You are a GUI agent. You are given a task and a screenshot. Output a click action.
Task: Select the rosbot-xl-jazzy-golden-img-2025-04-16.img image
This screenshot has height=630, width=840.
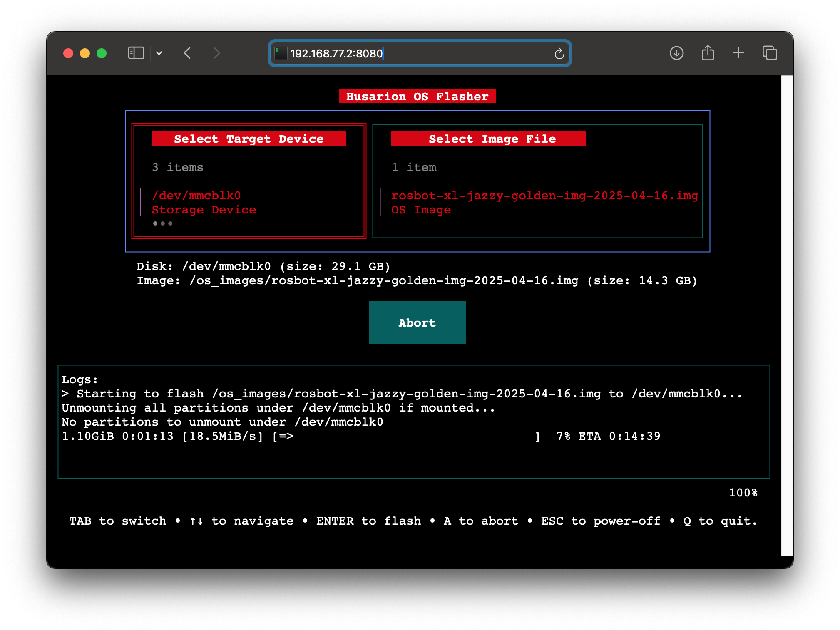pos(544,196)
